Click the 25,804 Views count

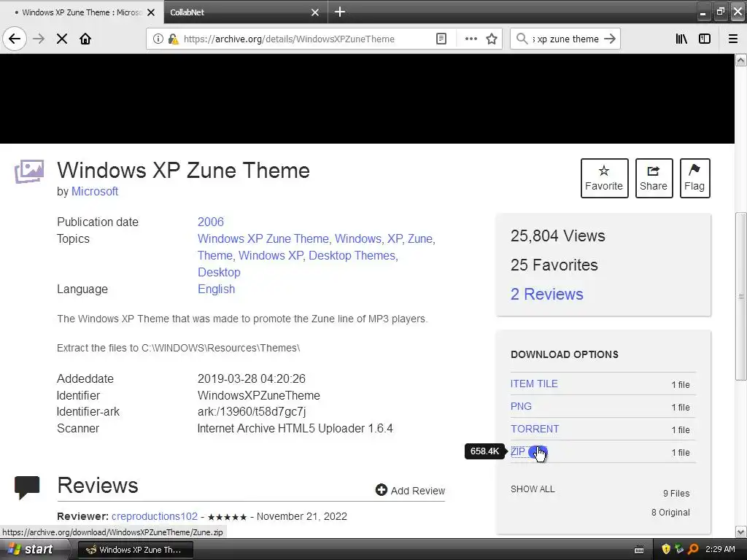pyautogui.click(x=558, y=236)
